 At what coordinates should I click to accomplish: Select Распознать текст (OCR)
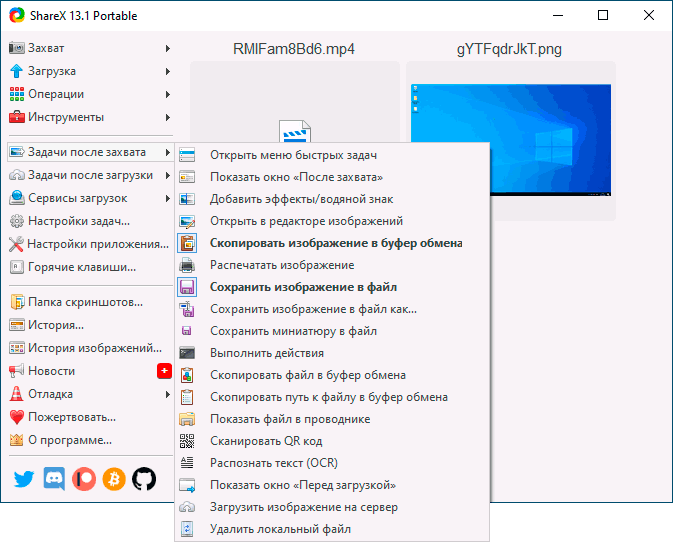click(332, 463)
